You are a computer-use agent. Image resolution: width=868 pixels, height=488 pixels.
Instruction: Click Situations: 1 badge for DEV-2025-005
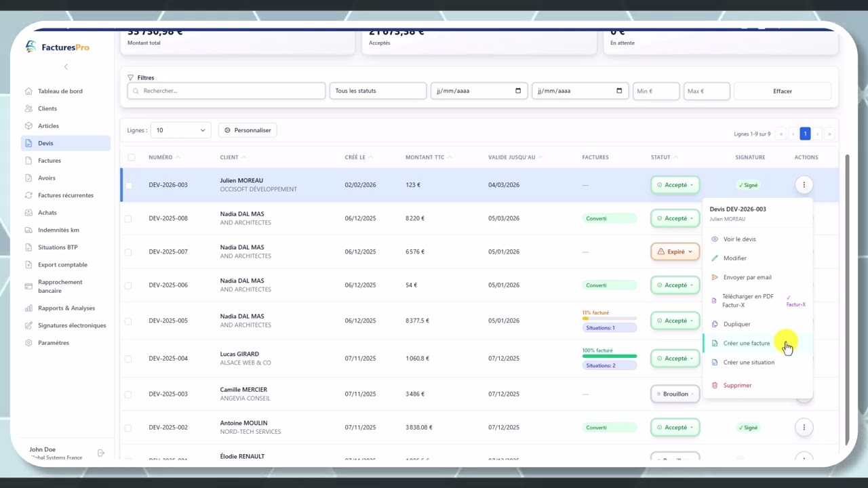tap(610, 328)
